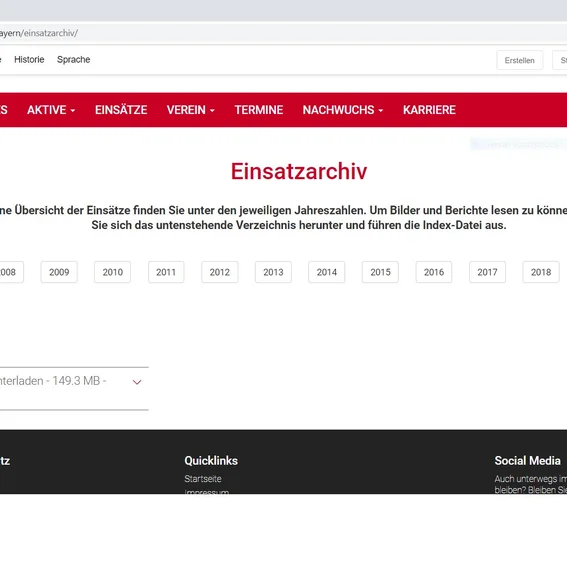Follow the Startseite quicklink in footer

coord(203,479)
